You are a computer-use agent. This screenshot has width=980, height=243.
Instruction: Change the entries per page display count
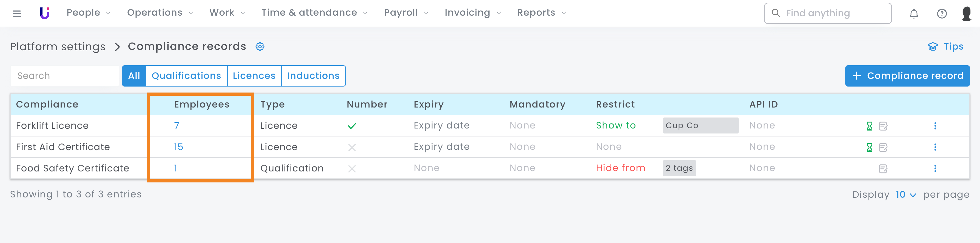point(905,195)
